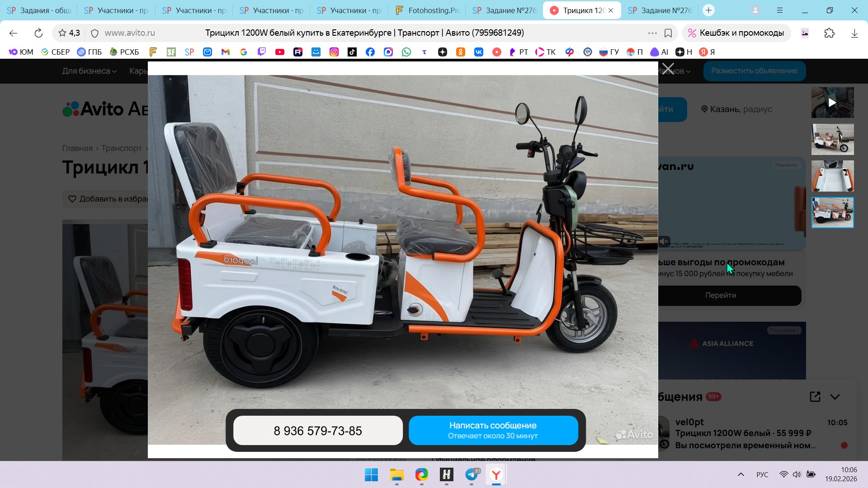Select the third gallery thumbnail image
The image size is (868, 488).
coord(832,176)
